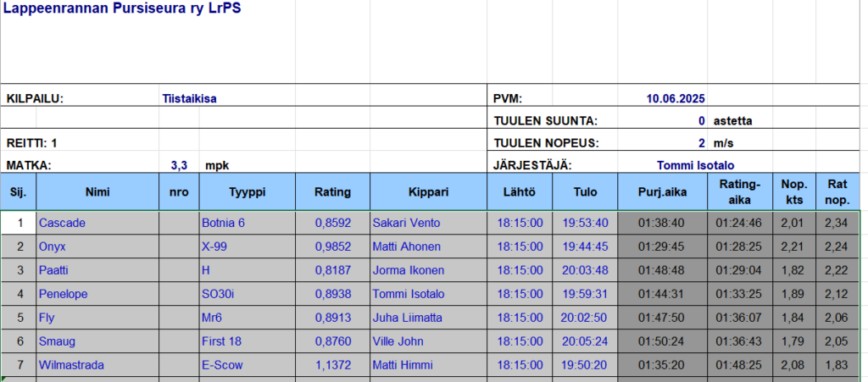Click the rating value 0,8938
Screen dimensions: 868x382
(x=332, y=294)
